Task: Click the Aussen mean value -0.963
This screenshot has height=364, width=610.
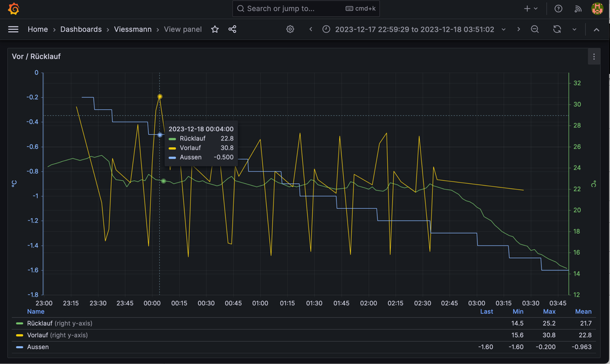Action: (581, 347)
